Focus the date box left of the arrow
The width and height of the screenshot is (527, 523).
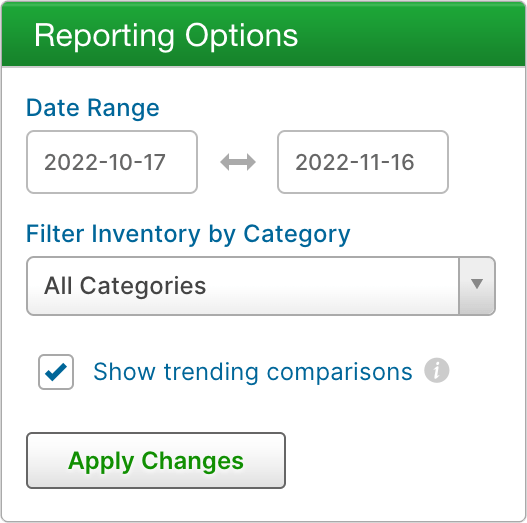(112, 162)
